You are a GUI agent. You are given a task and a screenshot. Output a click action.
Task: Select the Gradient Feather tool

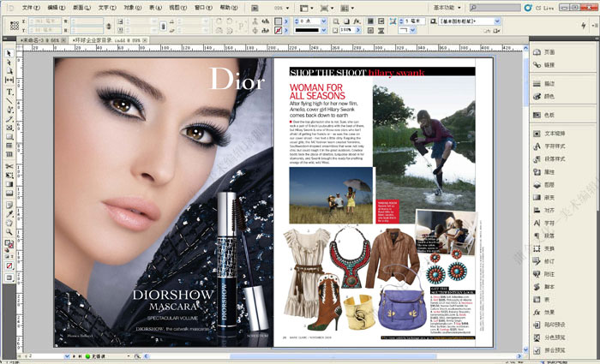coord(9,193)
